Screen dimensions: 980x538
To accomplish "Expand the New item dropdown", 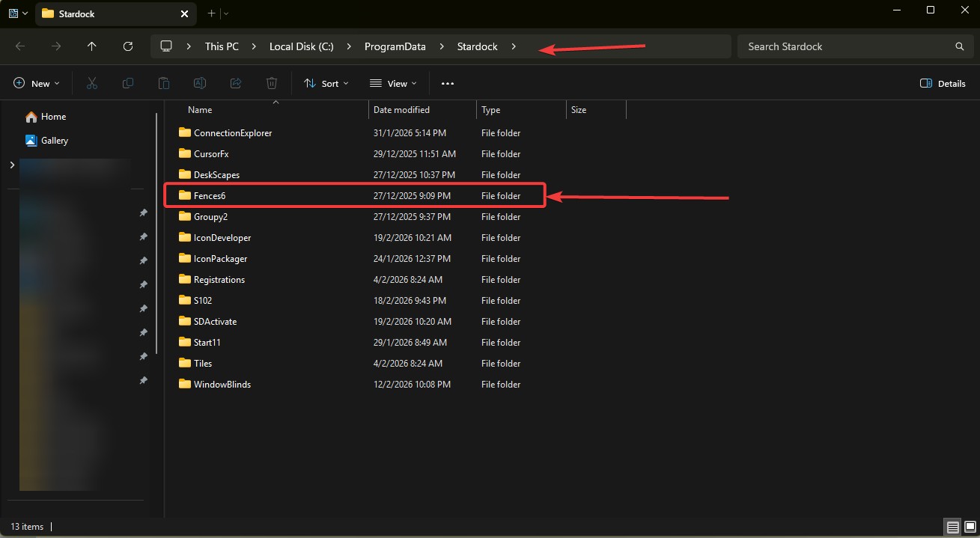I will [37, 84].
